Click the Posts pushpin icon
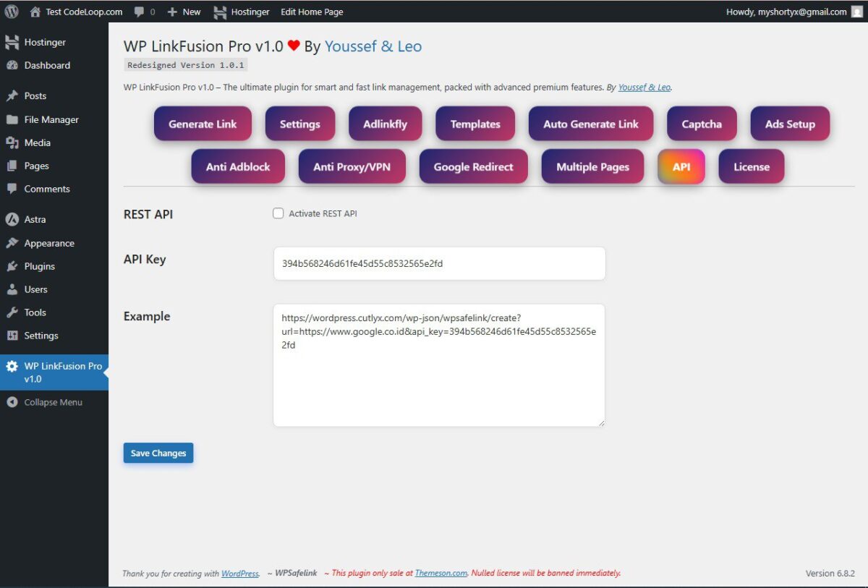This screenshot has width=868, height=588. tap(12, 95)
